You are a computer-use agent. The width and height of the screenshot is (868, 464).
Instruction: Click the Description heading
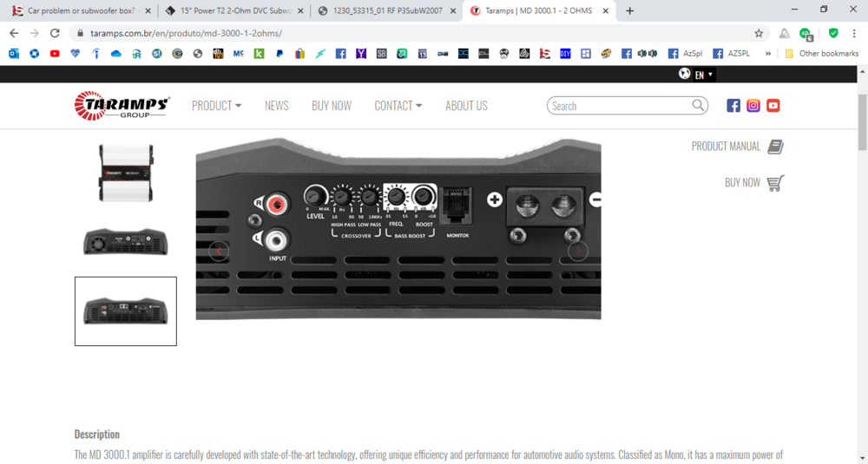(97, 435)
